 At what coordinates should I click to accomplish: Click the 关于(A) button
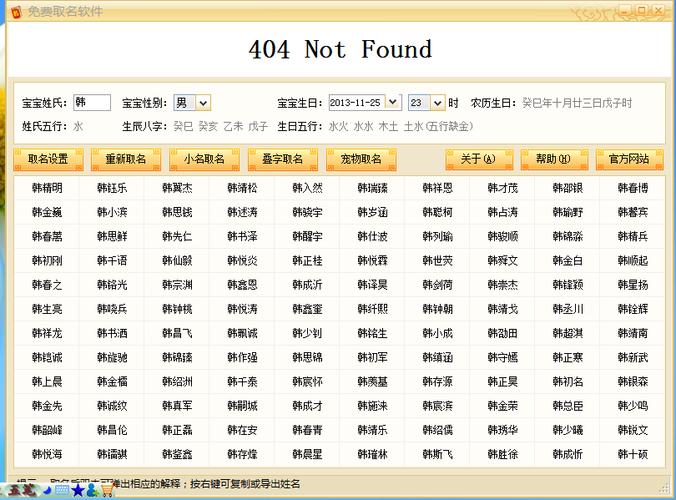479,159
